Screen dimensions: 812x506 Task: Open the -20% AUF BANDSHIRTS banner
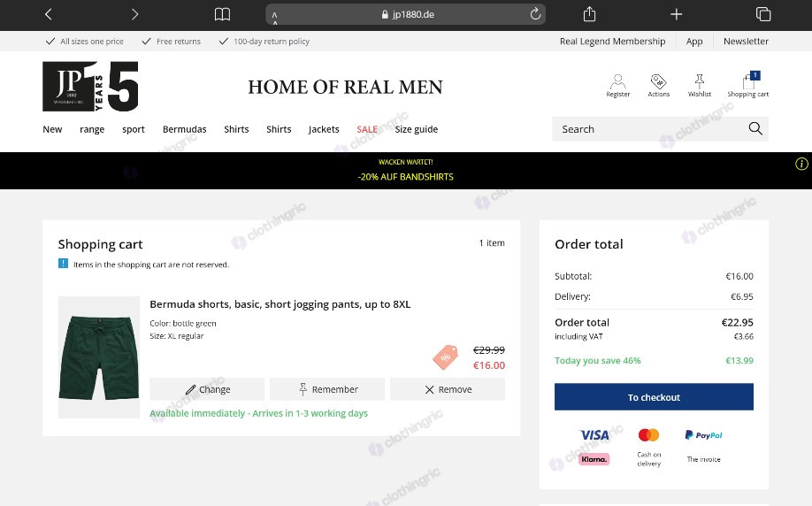point(405,177)
